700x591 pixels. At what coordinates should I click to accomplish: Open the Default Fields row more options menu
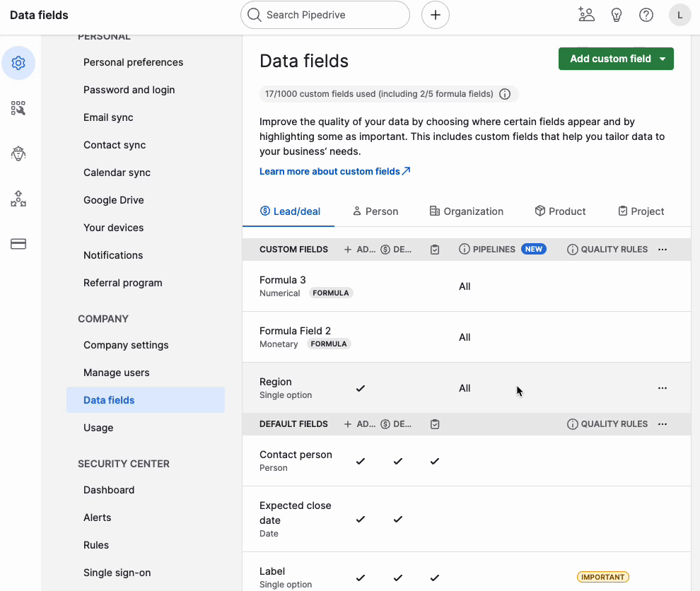[662, 424]
